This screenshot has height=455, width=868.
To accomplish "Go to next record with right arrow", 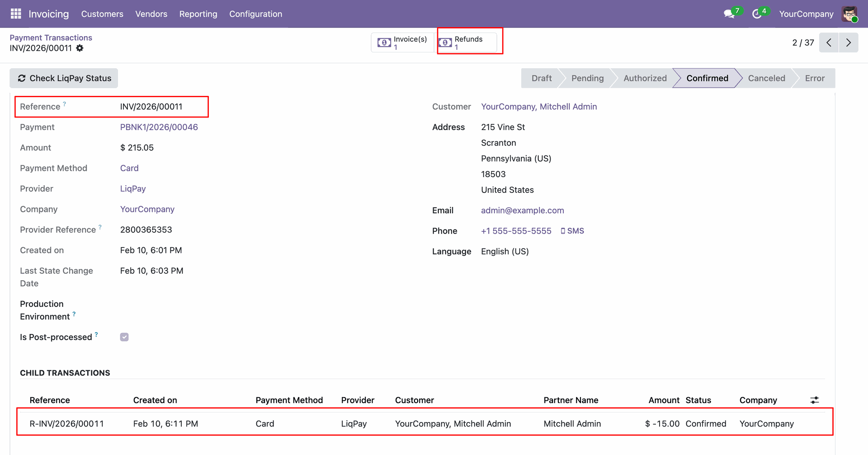I will (849, 42).
